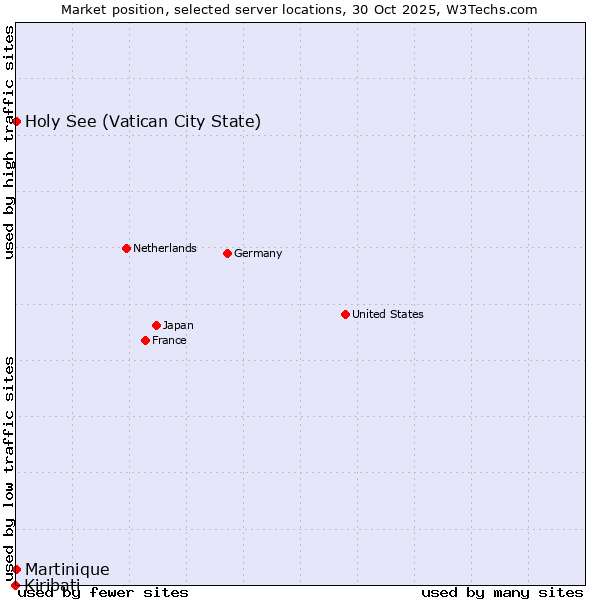
Task: Click the 'used by fewer sites' axis label
Action: click(x=103, y=592)
